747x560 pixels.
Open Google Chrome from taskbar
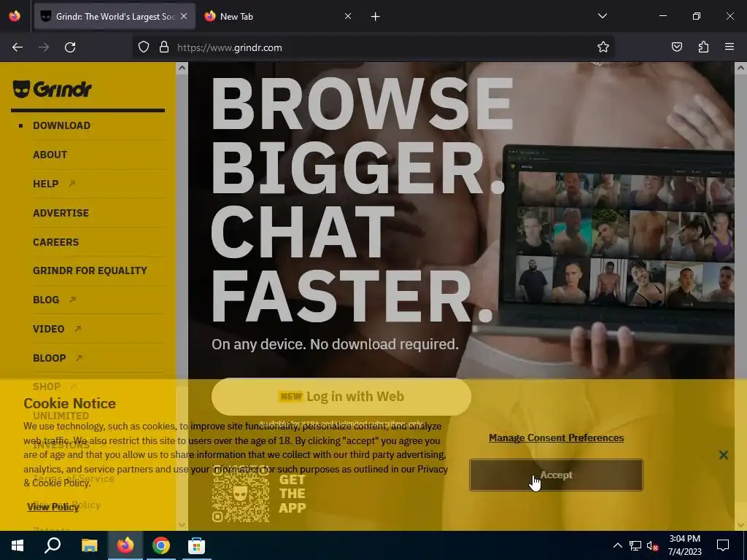(161, 545)
